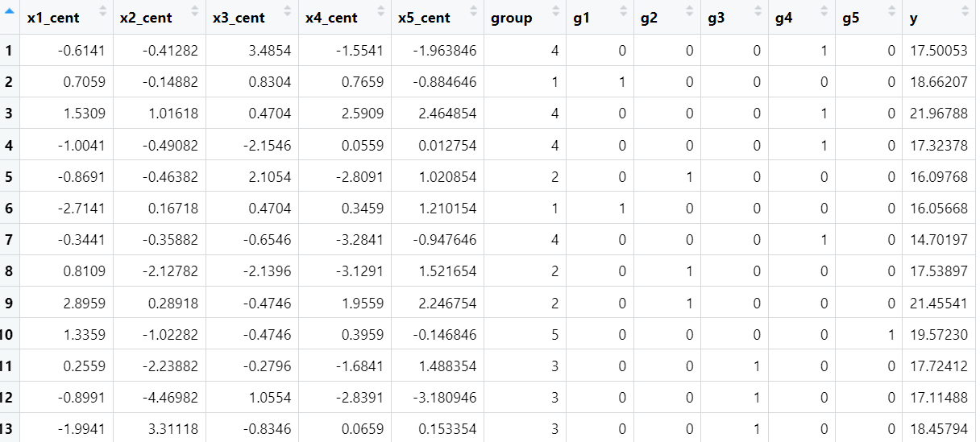Click the y value 19.57230
This screenshot has width=980, height=442.
(939, 335)
